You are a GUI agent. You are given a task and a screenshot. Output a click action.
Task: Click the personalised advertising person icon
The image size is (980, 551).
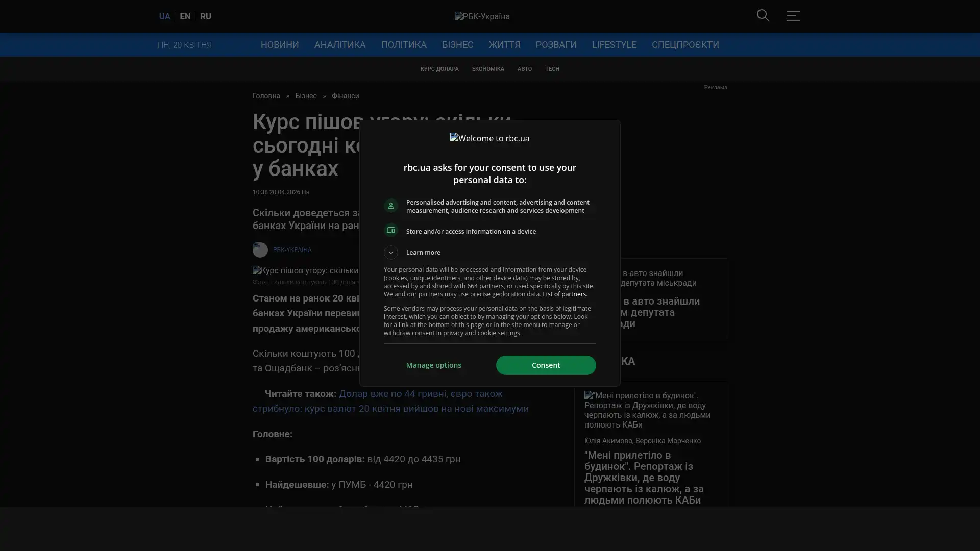point(391,206)
